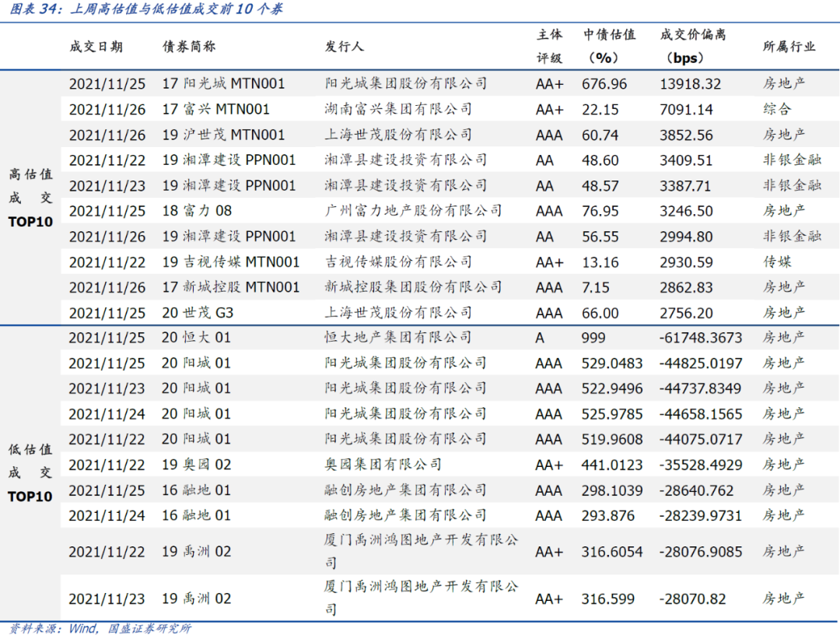Click deviation value -35528.4929
The height and width of the screenshot is (639, 840).
tap(701, 465)
